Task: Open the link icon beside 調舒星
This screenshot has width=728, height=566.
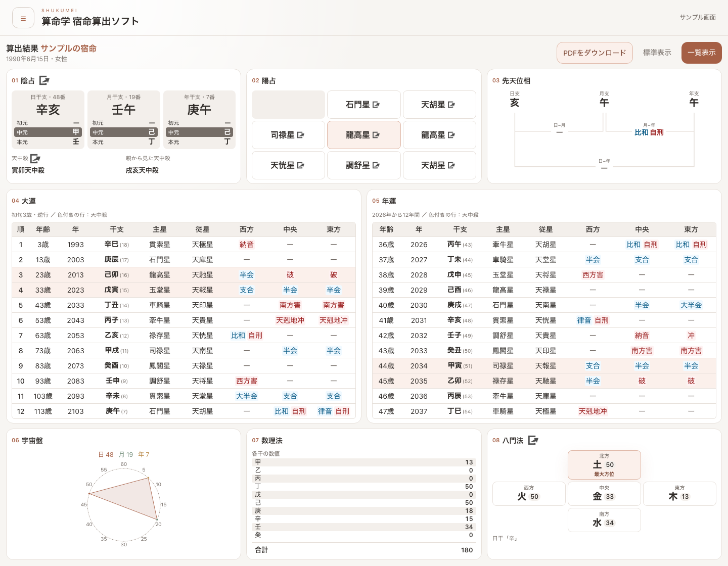Action: coord(376,165)
